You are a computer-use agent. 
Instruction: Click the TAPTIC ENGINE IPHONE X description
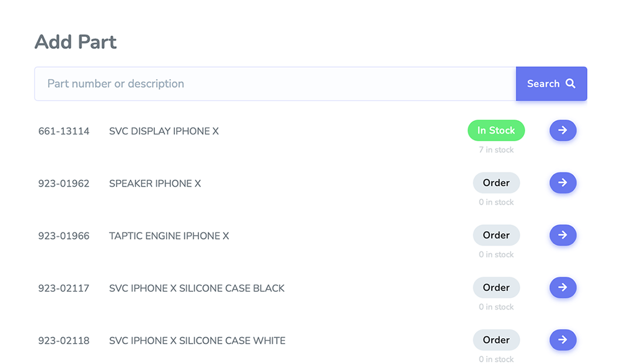pyautogui.click(x=169, y=236)
